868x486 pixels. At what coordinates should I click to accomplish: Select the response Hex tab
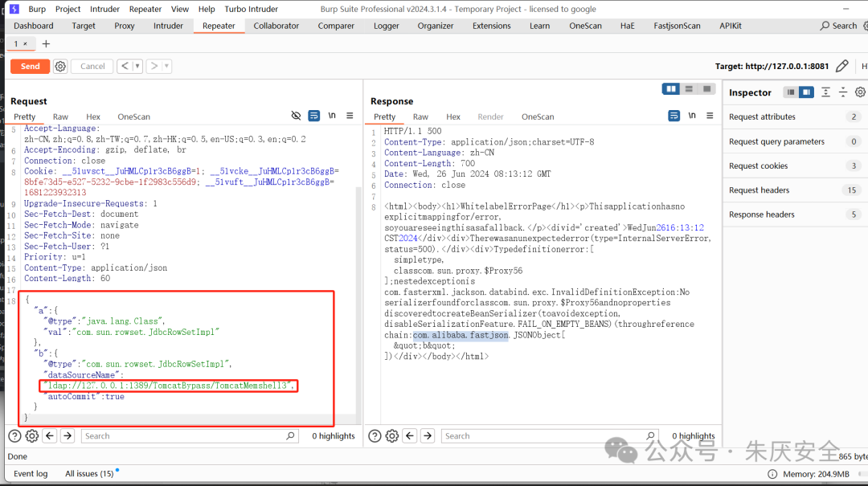click(x=453, y=116)
